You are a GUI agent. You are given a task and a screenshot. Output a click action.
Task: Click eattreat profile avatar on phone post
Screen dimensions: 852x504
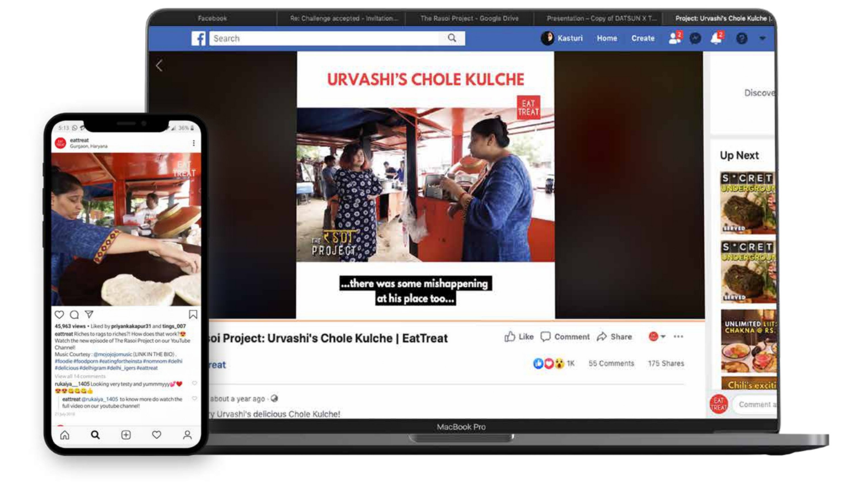click(x=61, y=143)
